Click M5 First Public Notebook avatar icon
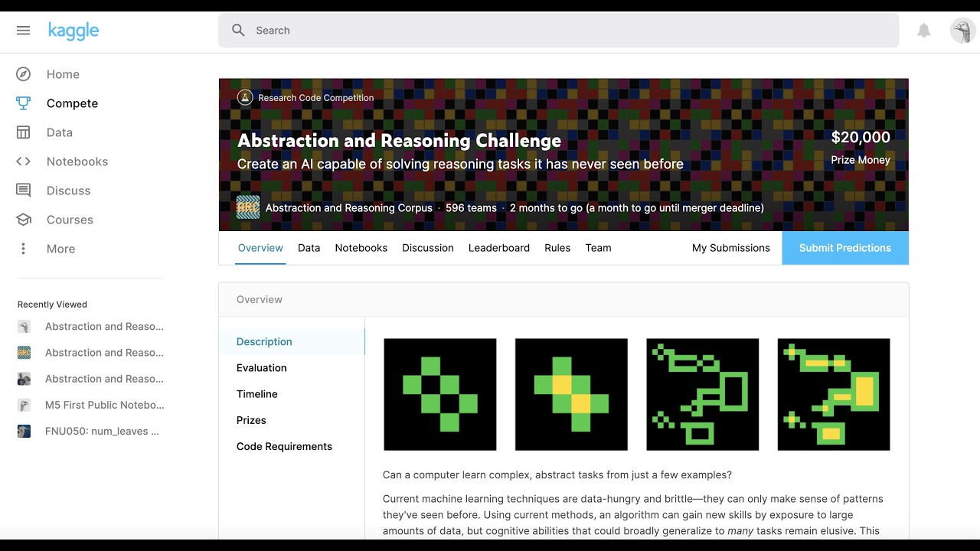Screen dimensions: 980x551 pyautogui.click(x=24, y=405)
